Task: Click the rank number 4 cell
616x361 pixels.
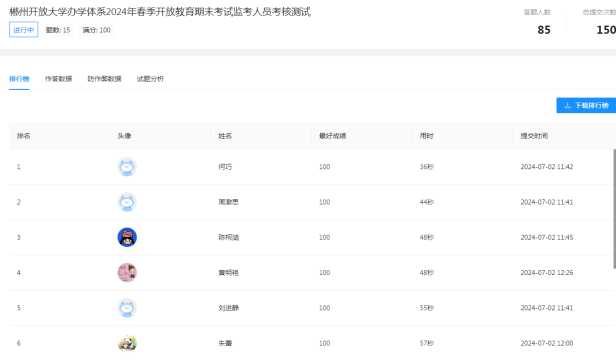Action: coord(18,273)
